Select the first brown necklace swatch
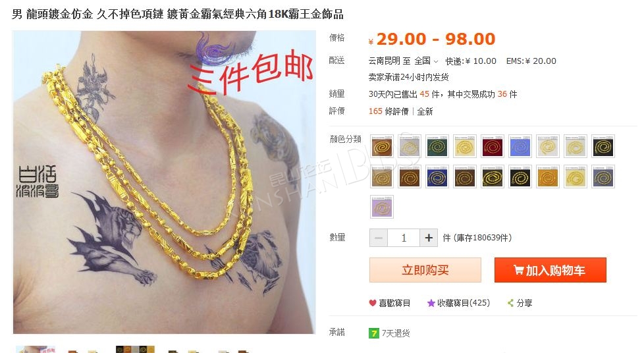Image resolution: width=644 pixels, height=353 pixels. tap(382, 146)
